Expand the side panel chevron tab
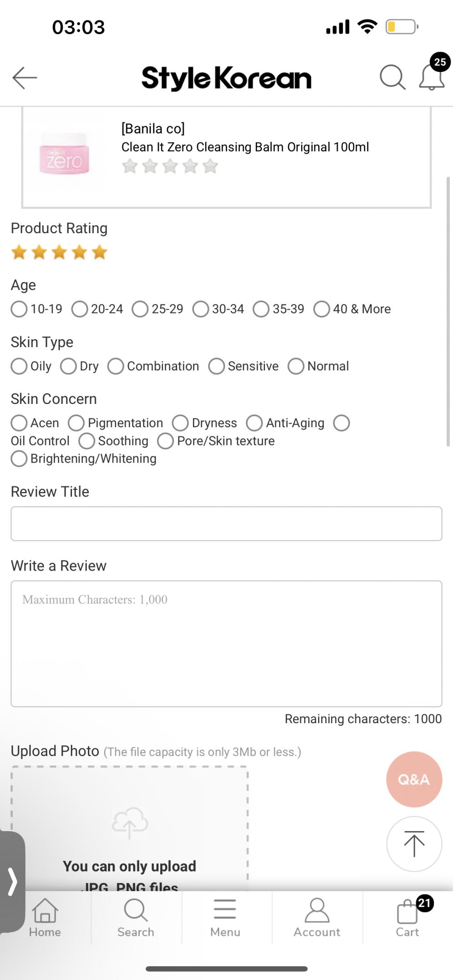The width and height of the screenshot is (453, 980). [12, 882]
